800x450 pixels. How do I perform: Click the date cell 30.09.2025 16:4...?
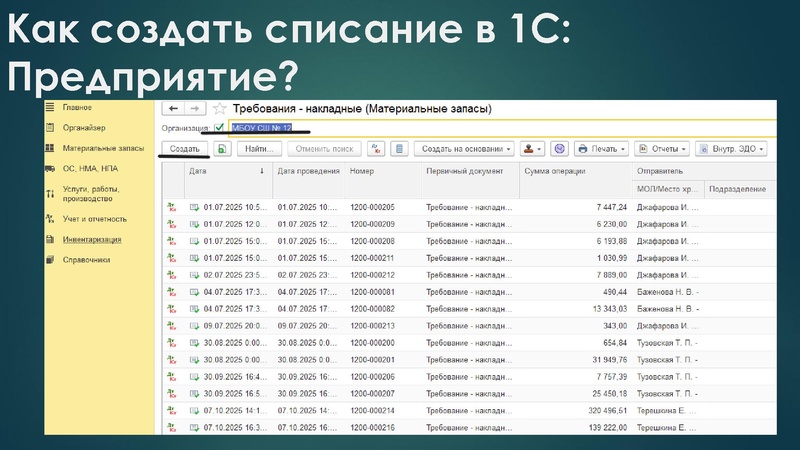tap(229, 377)
